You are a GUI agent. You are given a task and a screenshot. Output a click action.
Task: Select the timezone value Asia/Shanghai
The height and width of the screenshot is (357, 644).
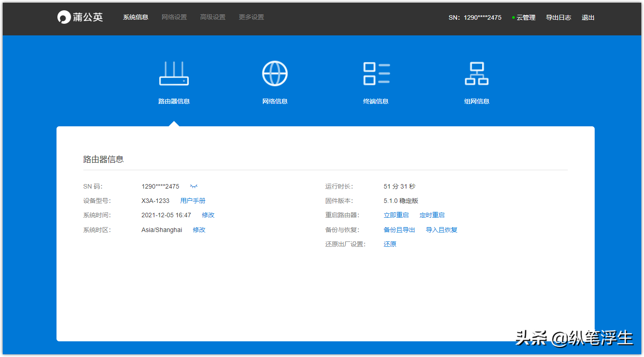point(162,230)
